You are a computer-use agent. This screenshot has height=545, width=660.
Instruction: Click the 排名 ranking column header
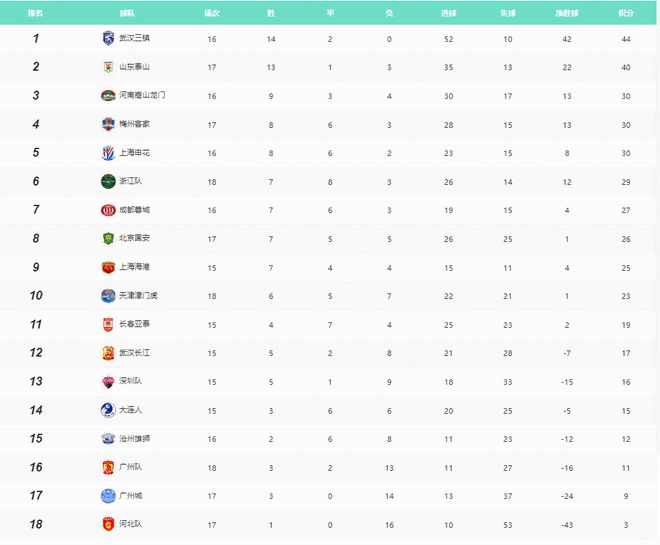[x=36, y=14]
